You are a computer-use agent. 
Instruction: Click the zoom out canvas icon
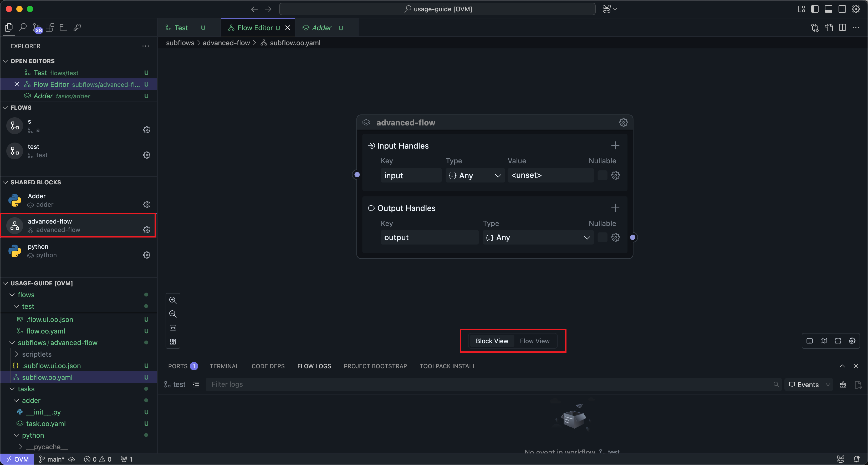(173, 314)
